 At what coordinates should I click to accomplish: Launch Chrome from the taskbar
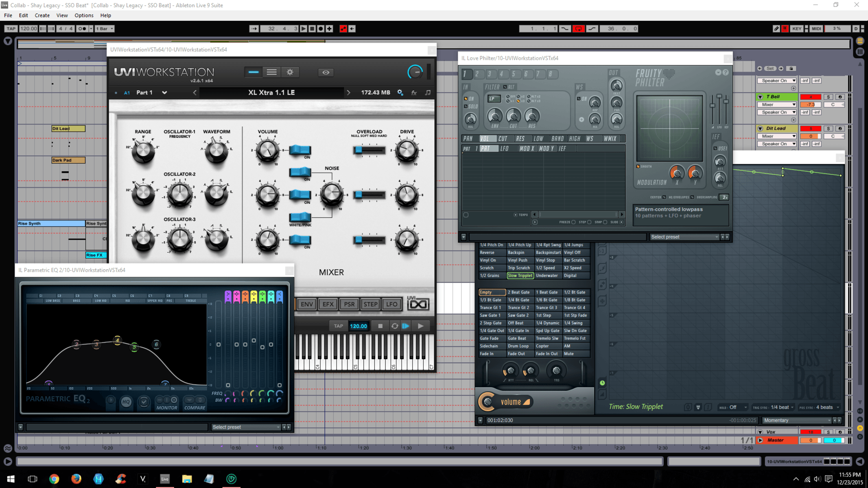[x=54, y=479]
